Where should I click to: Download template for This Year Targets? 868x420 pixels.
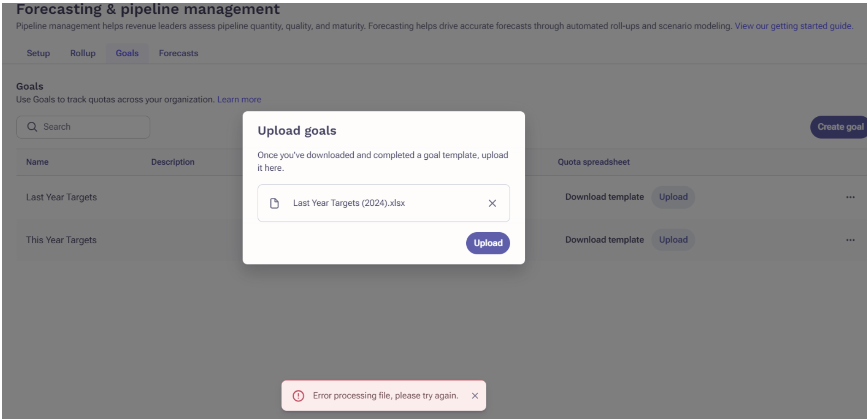[605, 240]
